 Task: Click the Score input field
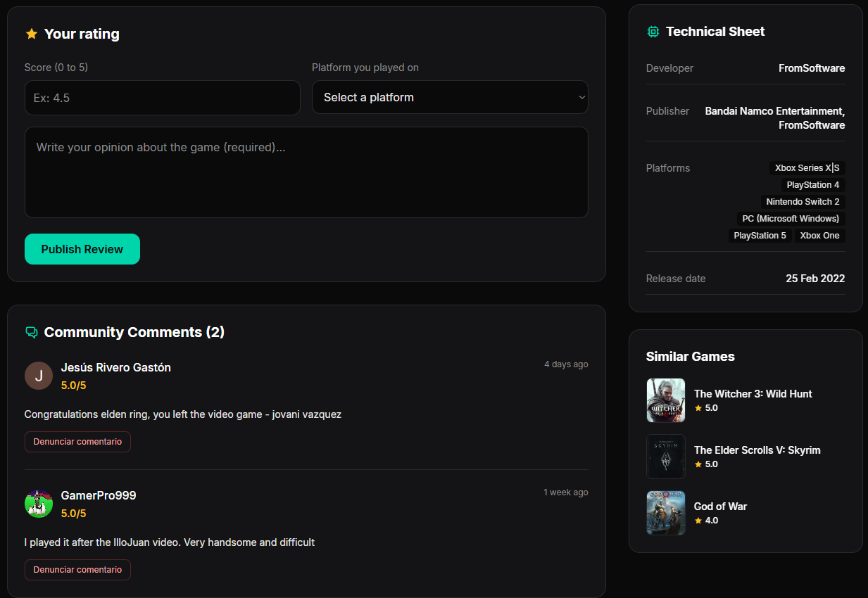click(163, 98)
